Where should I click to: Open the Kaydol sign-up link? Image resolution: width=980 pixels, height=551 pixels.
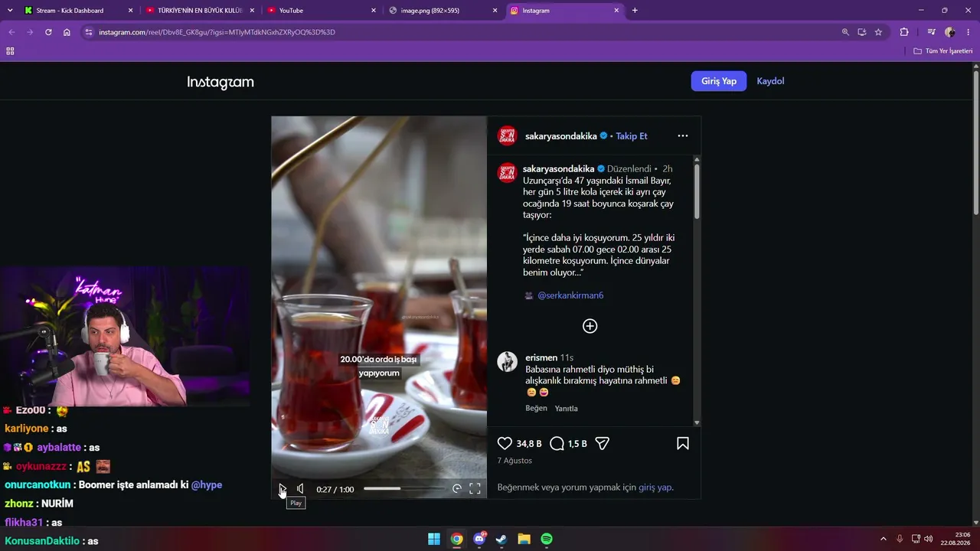770,81
